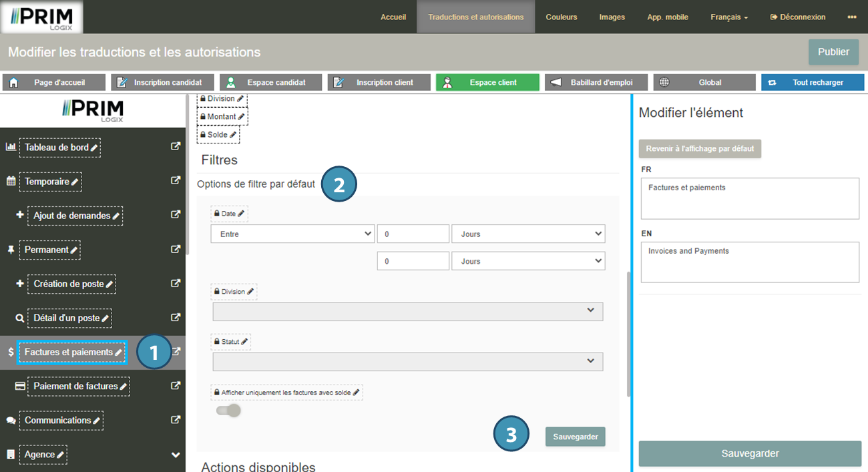Viewport: 868px width, 472px height.
Task: Click the three-dots more options icon
Action: click(852, 17)
